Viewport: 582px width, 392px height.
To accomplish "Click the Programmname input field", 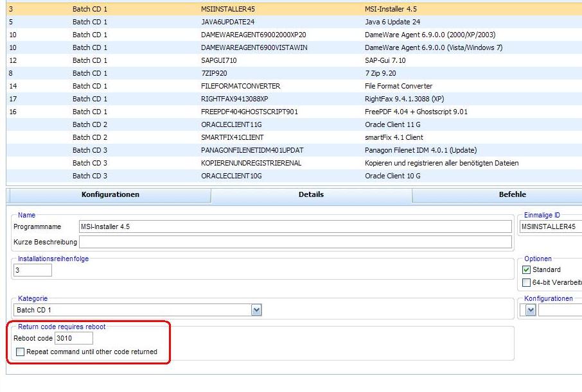I will 295,226.
